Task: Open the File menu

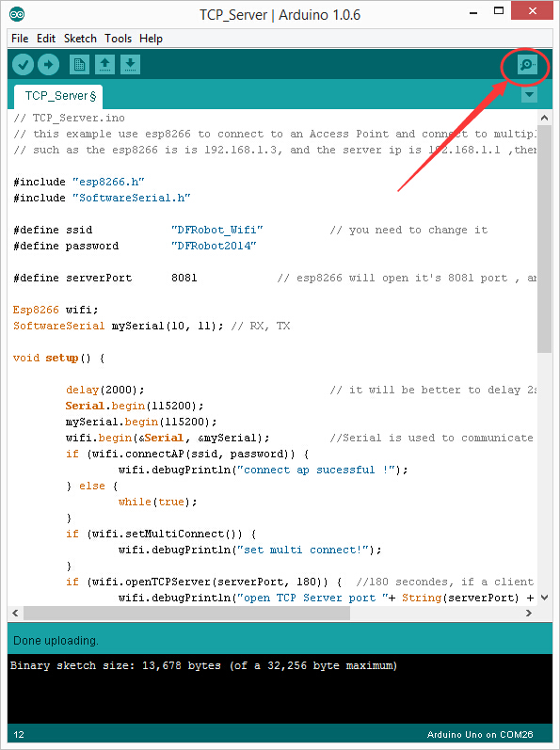Action: pyautogui.click(x=20, y=39)
